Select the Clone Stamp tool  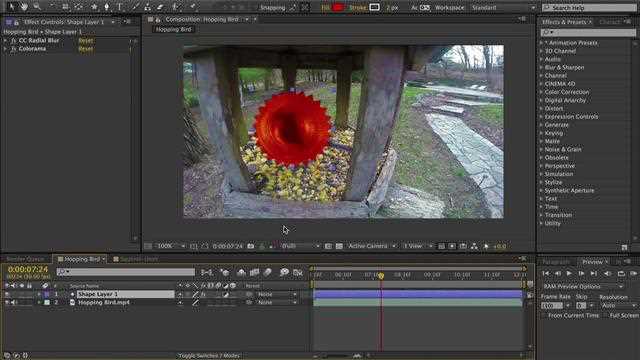click(147, 7)
